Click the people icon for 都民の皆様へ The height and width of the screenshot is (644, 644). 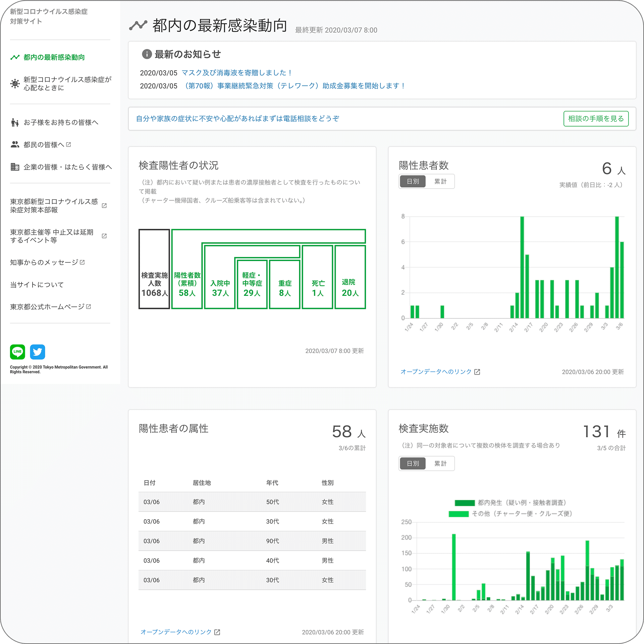[15, 145]
